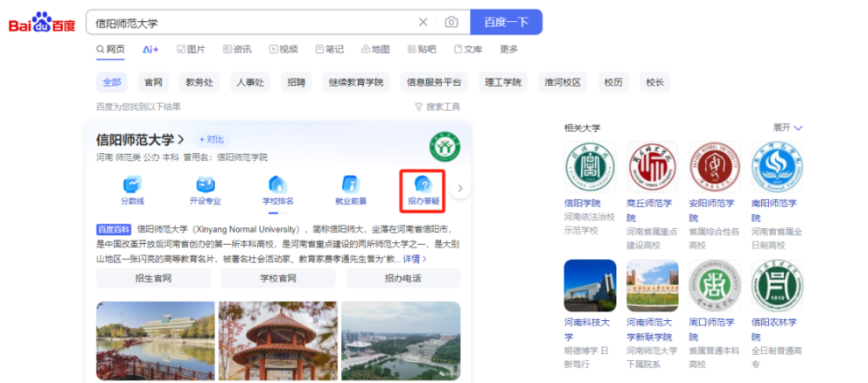Select the 校长 filter chip
This screenshot has width=868, height=383.
654,82
